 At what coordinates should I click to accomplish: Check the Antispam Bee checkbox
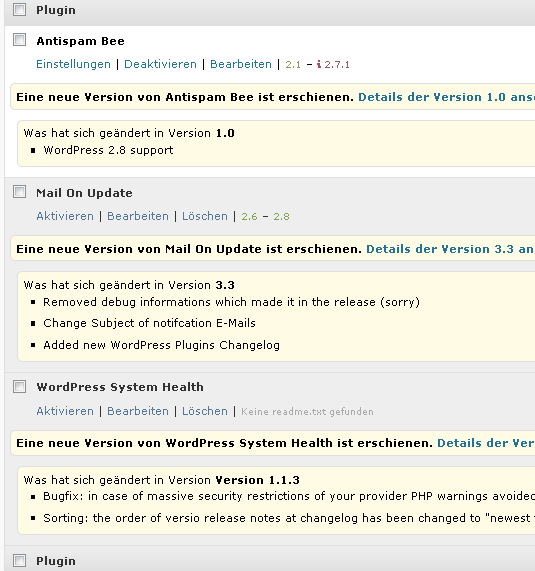19,40
